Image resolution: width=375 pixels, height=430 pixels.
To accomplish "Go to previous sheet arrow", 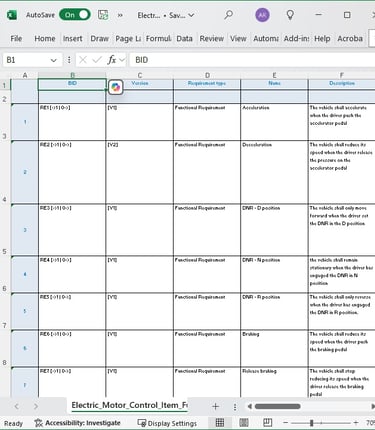I will (17, 406).
